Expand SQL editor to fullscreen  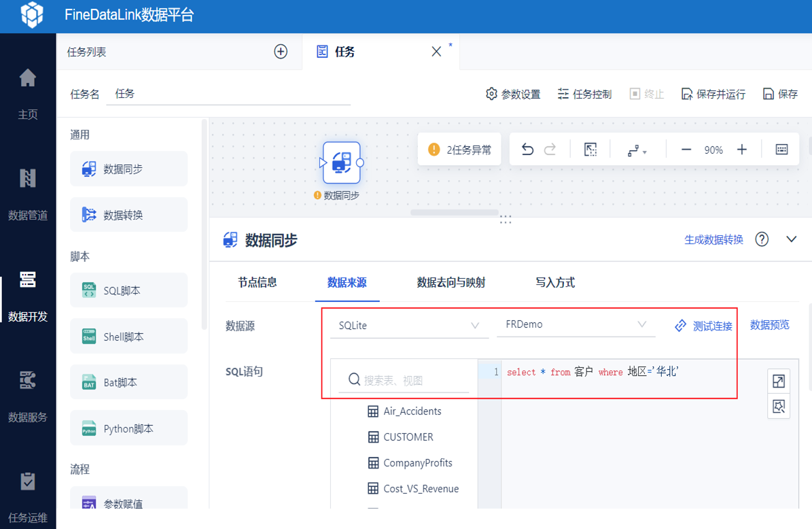(x=778, y=381)
